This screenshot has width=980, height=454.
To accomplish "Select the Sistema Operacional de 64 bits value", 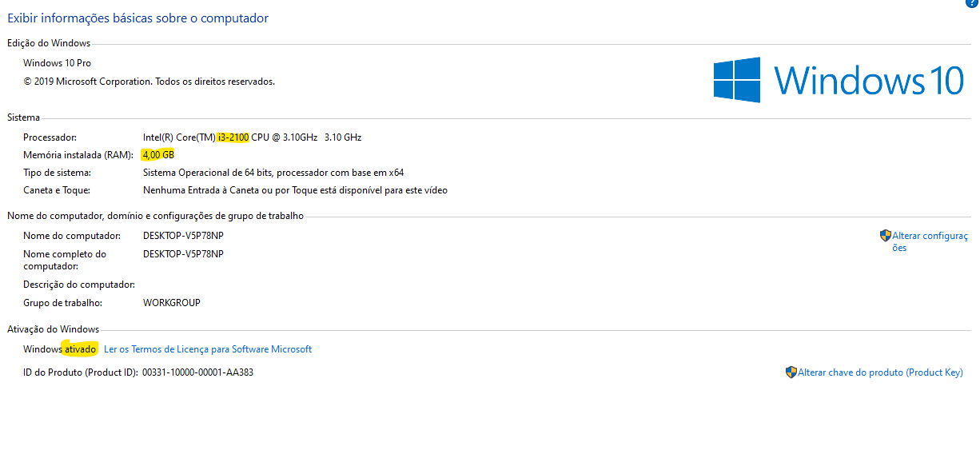I will coord(273,173).
